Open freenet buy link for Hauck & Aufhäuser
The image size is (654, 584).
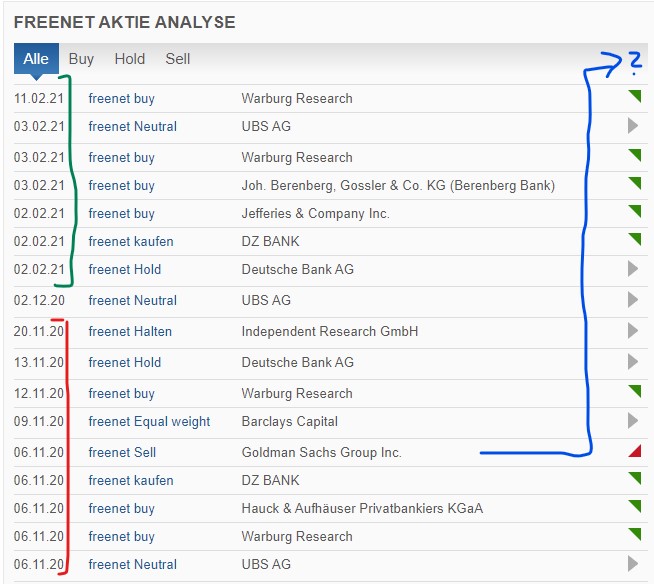pos(121,508)
